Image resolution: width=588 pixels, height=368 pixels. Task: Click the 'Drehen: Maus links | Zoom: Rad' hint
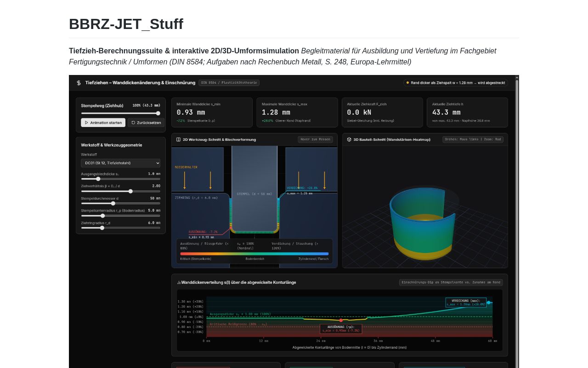pyautogui.click(x=473, y=139)
